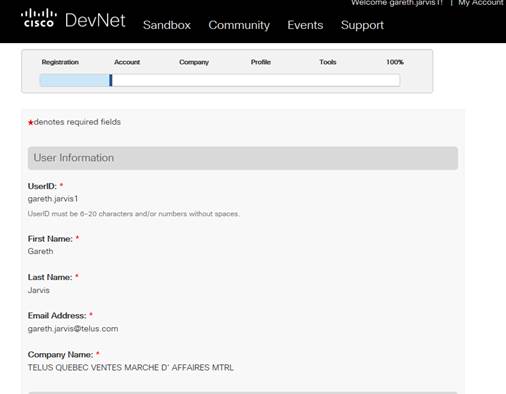Click the email gareth.jarvis@telus.com
Image resolution: width=506 pixels, height=394 pixels.
(x=73, y=329)
